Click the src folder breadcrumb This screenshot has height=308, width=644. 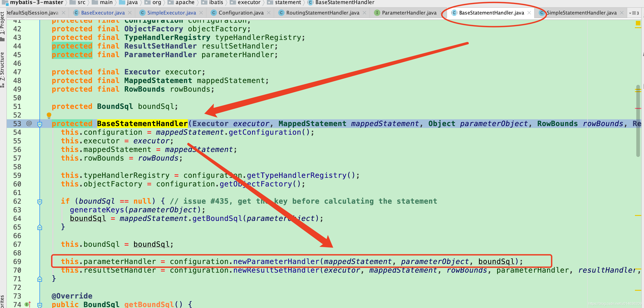(78, 2)
